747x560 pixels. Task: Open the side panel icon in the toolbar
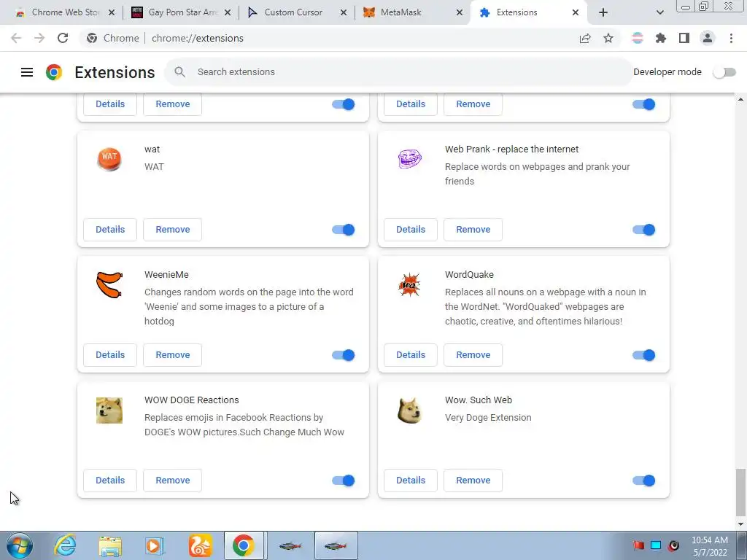point(684,38)
